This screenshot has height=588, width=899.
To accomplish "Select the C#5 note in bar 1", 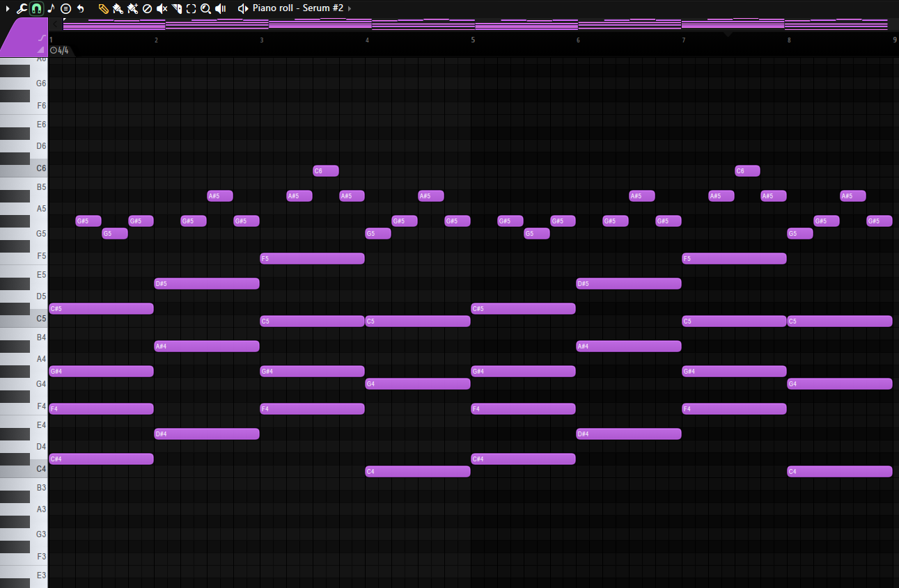I will (101, 308).
